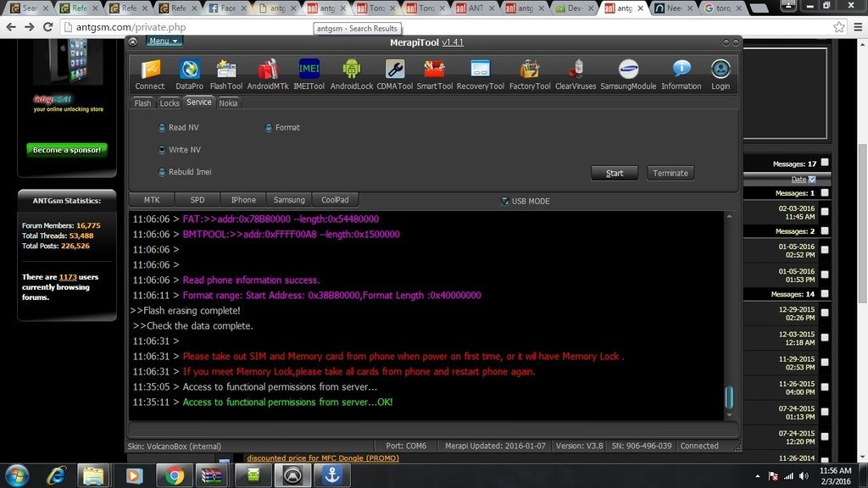868x488 pixels.
Task: Switch to the Nokia tab
Action: click(x=228, y=103)
